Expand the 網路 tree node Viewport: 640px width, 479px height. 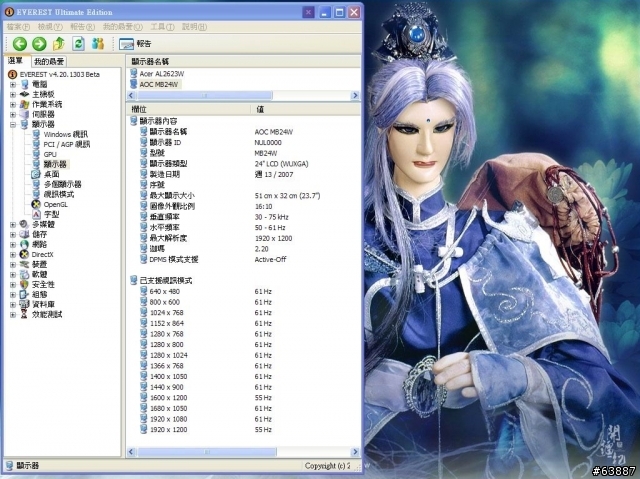[x=13, y=244]
